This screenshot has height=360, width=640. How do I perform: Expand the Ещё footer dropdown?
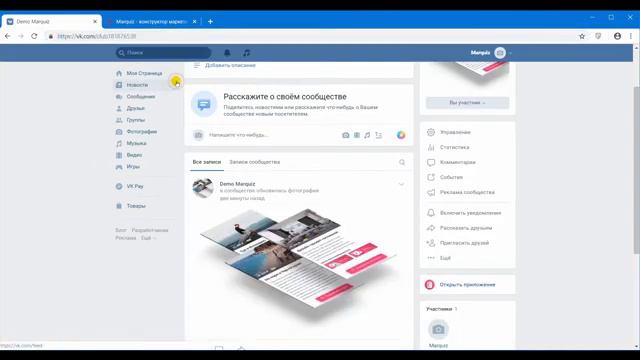(x=148, y=238)
